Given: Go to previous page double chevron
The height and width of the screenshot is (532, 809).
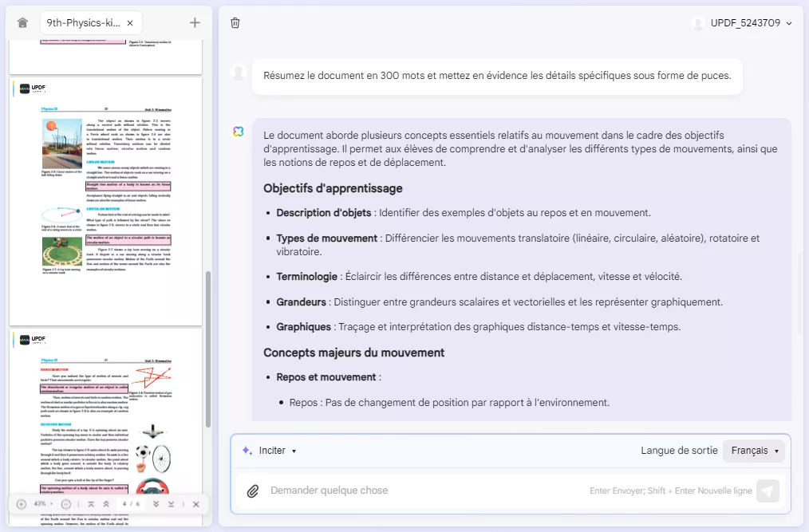Looking at the screenshot, I should click(106, 504).
